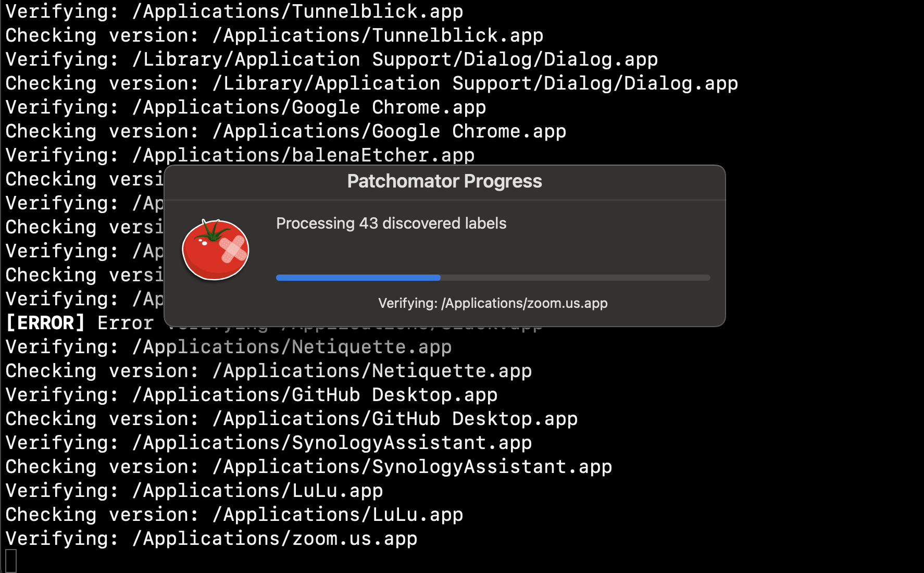Click the last terminal line verifying zoom.us.app
The height and width of the screenshot is (573, 924).
pos(211,539)
